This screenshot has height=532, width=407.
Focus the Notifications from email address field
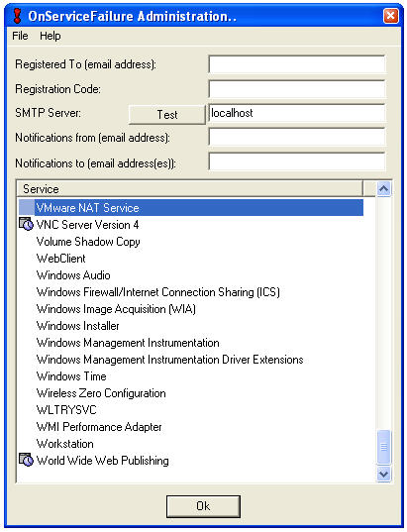(297, 137)
